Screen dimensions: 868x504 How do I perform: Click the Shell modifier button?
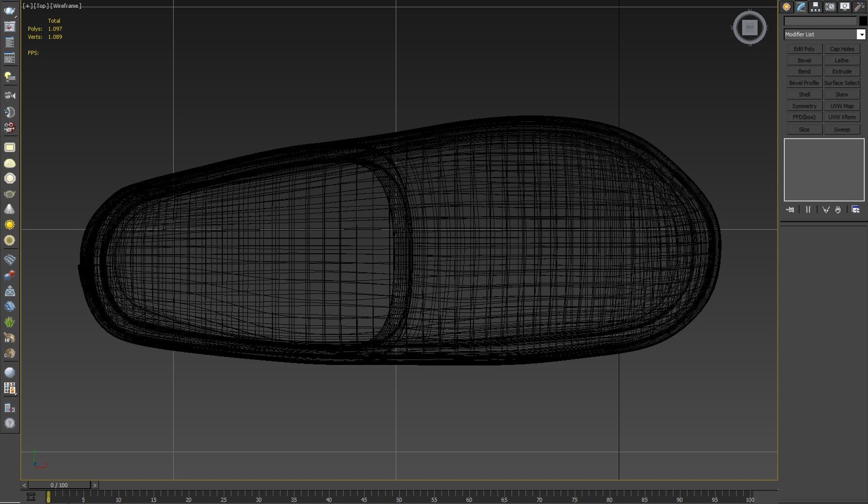coord(804,94)
